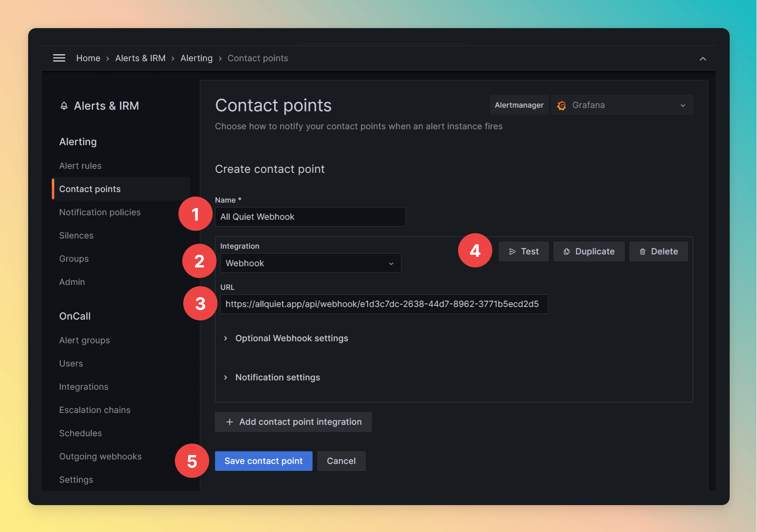Open Admin in sidebar
The height and width of the screenshot is (532, 757).
(72, 282)
